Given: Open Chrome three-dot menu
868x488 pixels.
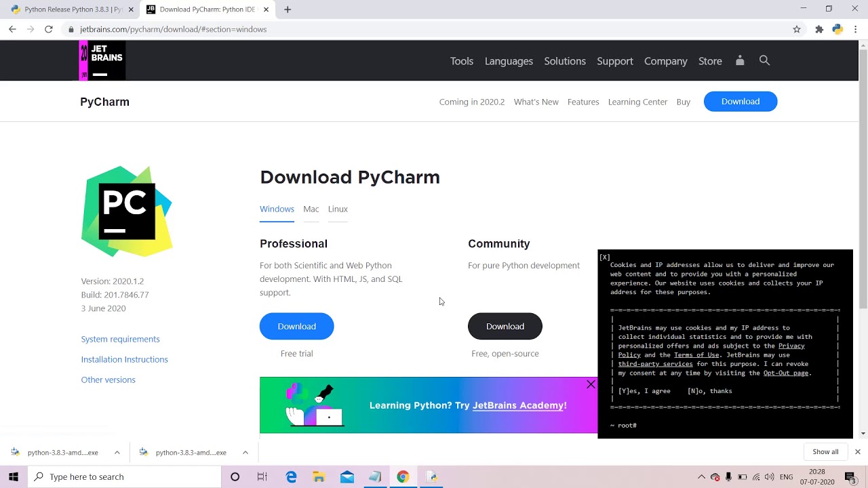Looking at the screenshot, I should click(x=856, y=29).
